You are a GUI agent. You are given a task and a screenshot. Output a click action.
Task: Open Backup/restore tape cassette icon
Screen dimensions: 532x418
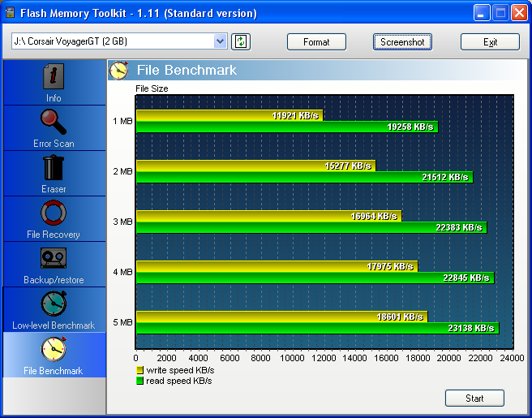54,258
